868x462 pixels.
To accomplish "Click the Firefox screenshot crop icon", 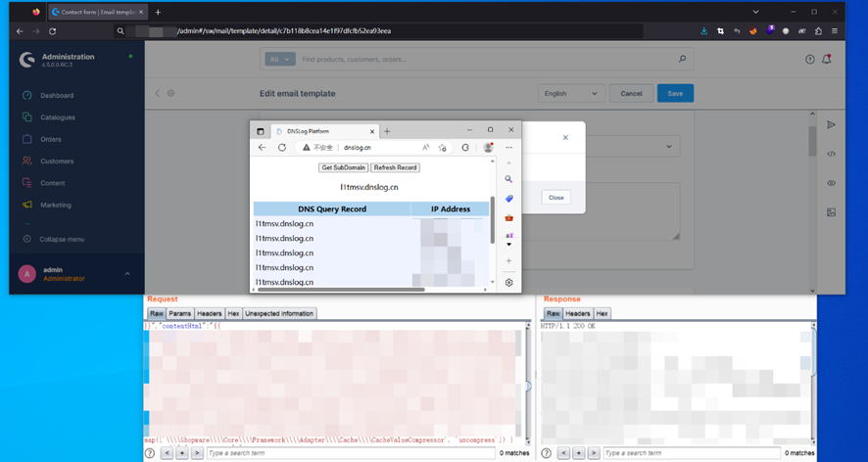I will [720, 31].
